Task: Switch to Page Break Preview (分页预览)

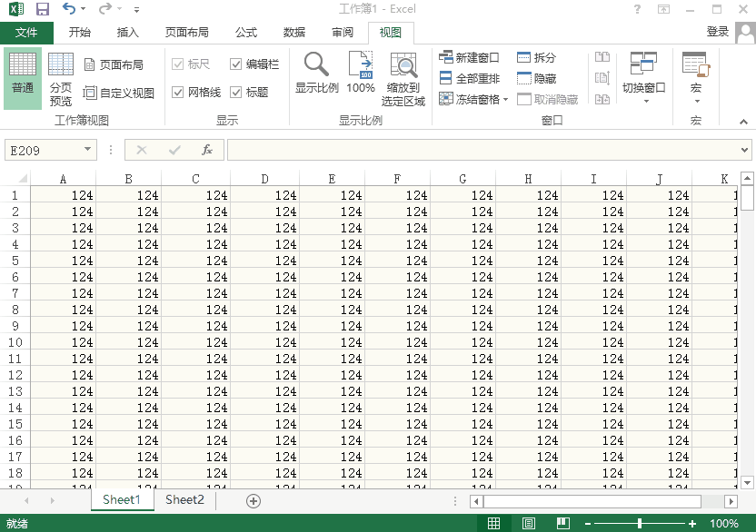Action: click(x=61, y=79)
